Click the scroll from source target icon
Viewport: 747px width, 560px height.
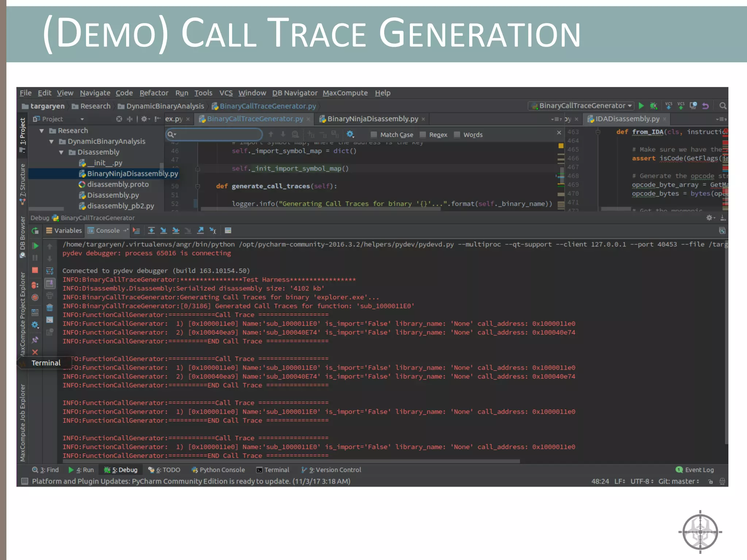pyautogui.click(x=119, y=119)
